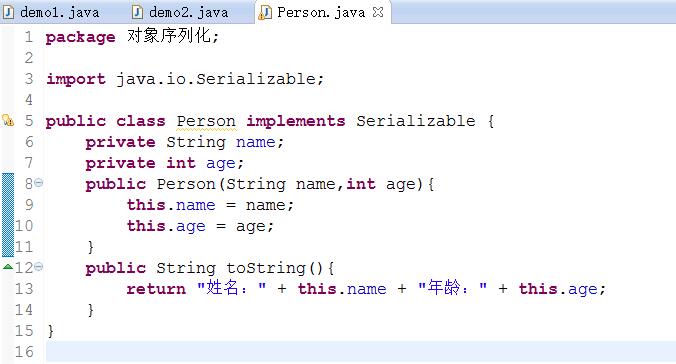Open the warning quick-fix marker on line 5

[8, 120]
